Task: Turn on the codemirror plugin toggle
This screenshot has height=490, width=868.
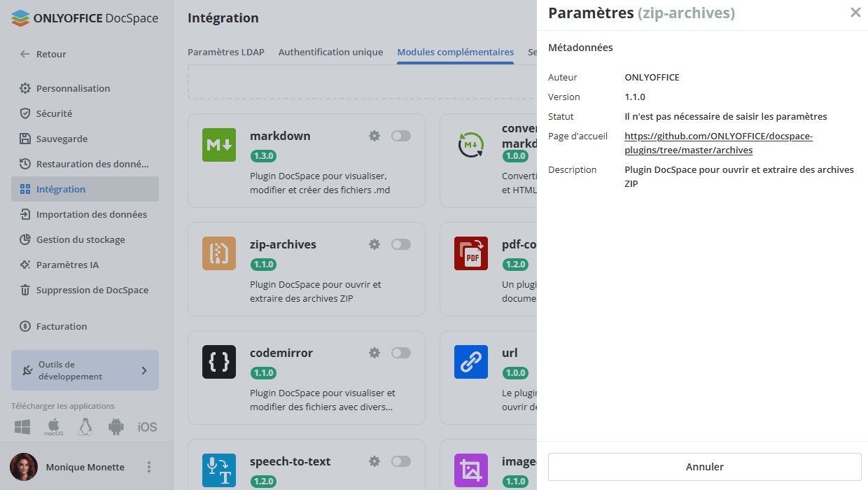Action: pos(401,353)
